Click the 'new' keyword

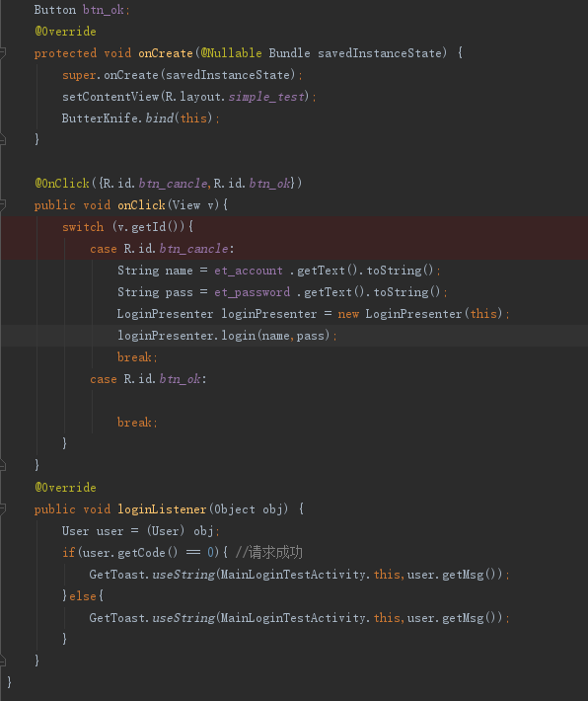(x=348, y=314)
